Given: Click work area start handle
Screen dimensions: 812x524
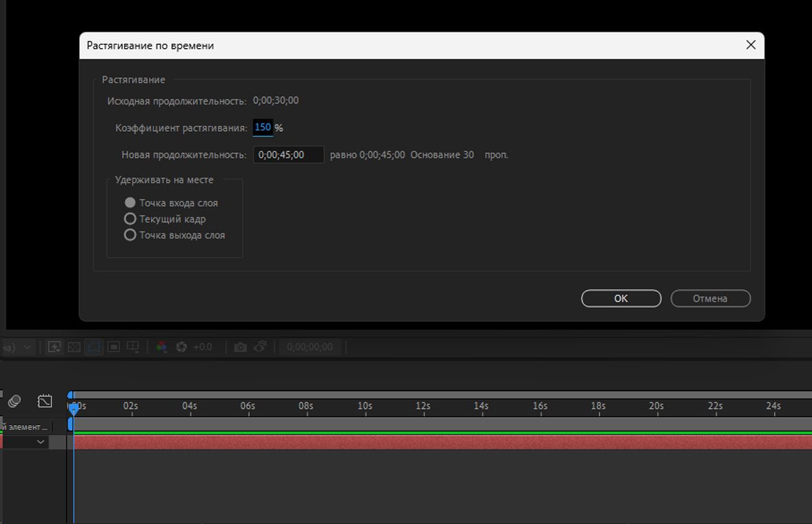Looking at the screenshot, I should tap(70, 424).
